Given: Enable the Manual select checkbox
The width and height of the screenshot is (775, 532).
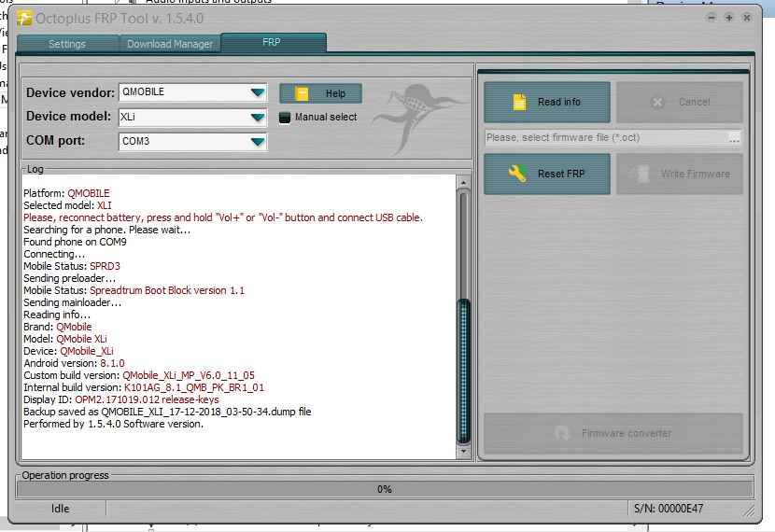Looking at the screenshot, I should point(285,118).
